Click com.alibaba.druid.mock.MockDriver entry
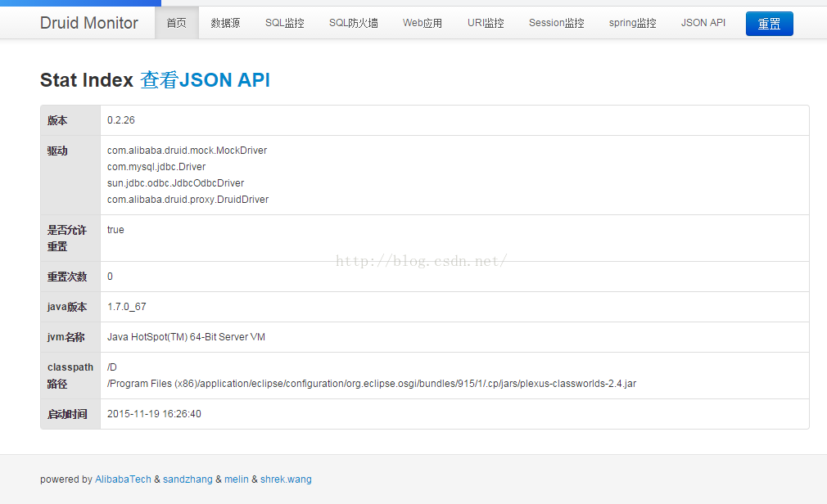This screenshot has width=827, height=504. 188,151
